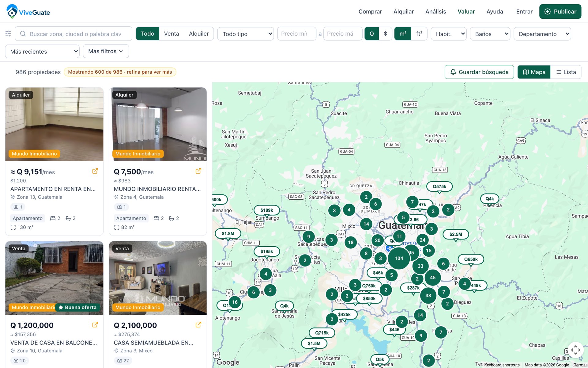Open the Más recientes sort dropdown
This screenshot has width=588, height=368.
[42, 51]
